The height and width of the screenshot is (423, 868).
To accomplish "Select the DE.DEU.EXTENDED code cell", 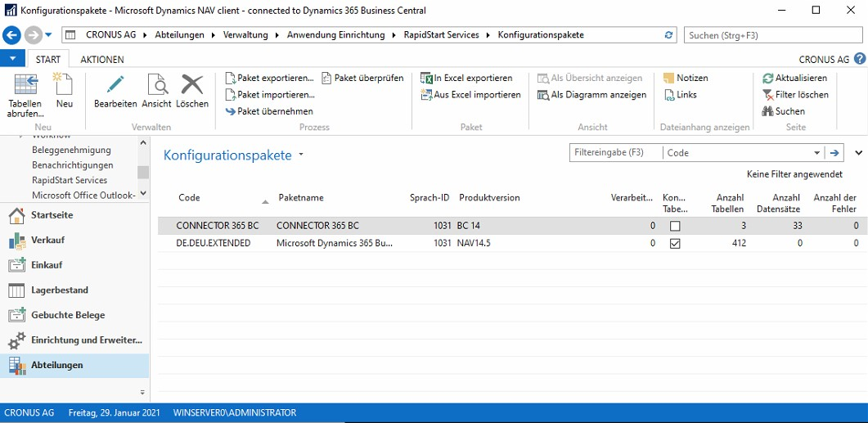I will [x=214, y=243].
